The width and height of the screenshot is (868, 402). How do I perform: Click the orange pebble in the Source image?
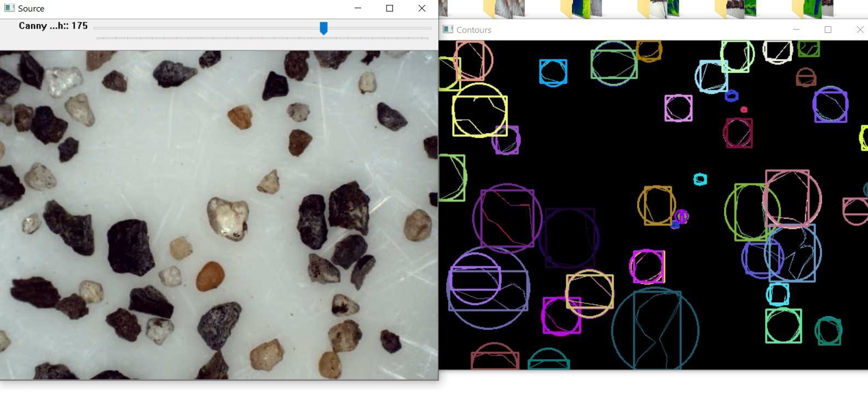coord(210,276)
